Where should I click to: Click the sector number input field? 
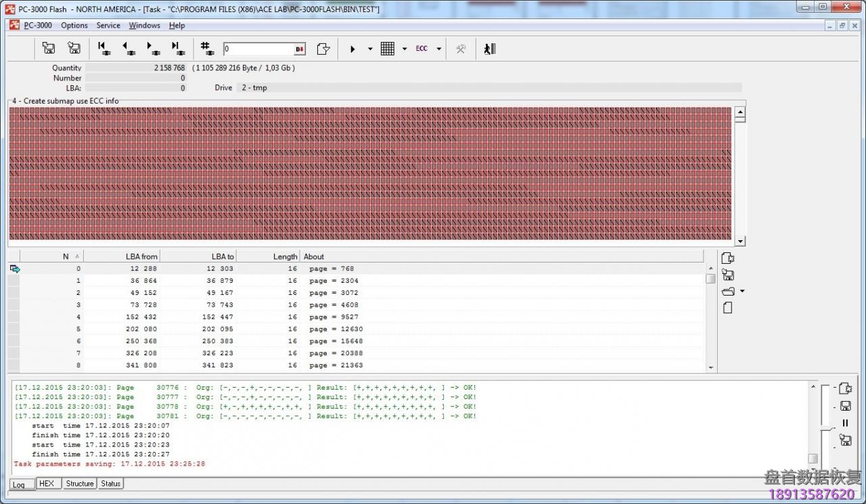click(259, 49)
